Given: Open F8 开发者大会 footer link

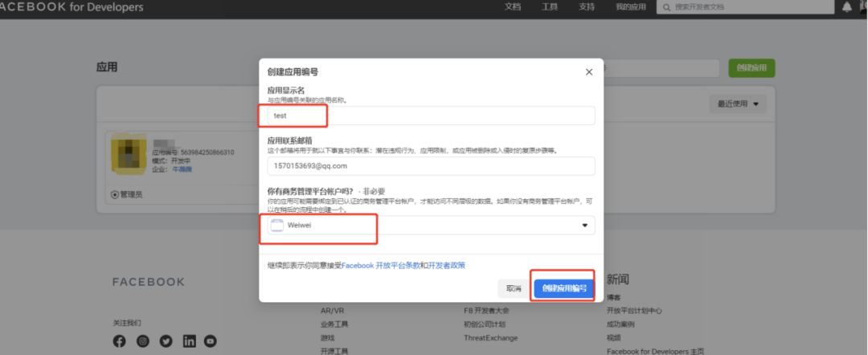Looking at the screenshot, I should coord(486,311).
